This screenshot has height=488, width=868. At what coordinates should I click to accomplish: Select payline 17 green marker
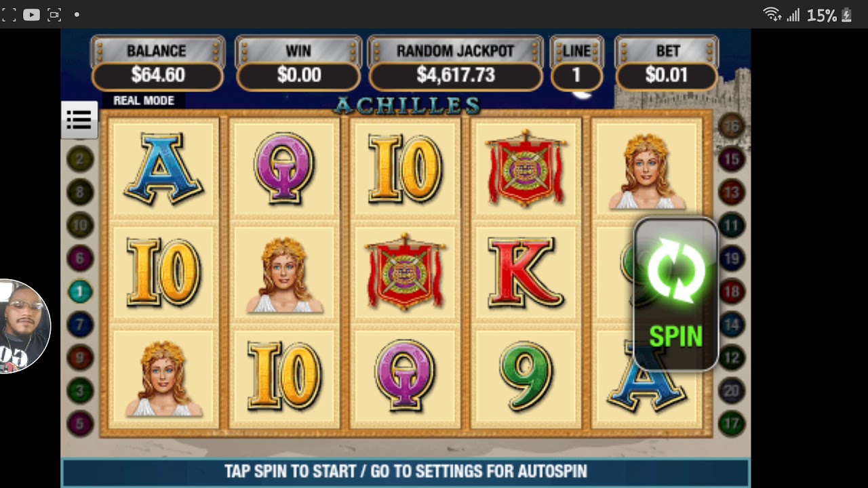point(731,424)
